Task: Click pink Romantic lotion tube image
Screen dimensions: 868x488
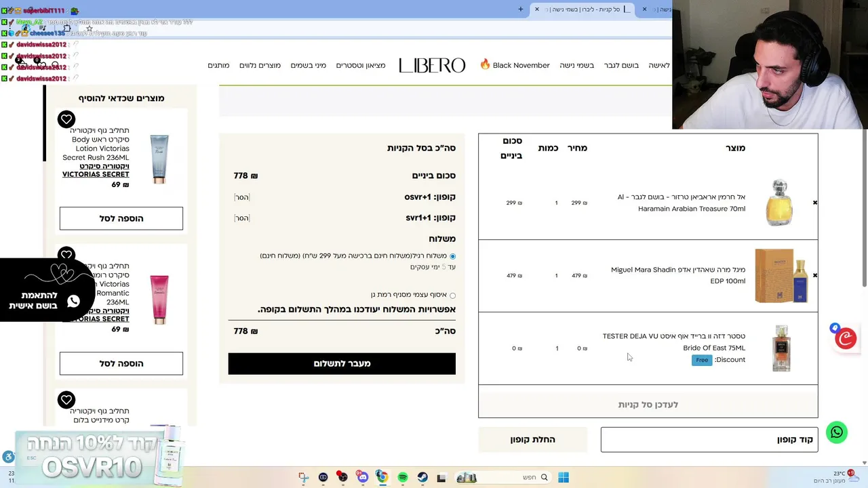Action: coord(159,300)
